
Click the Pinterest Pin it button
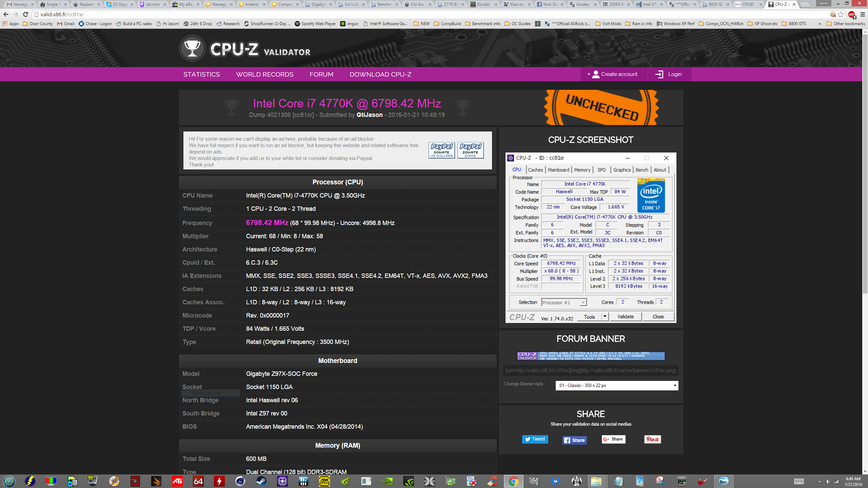point(652,439)
